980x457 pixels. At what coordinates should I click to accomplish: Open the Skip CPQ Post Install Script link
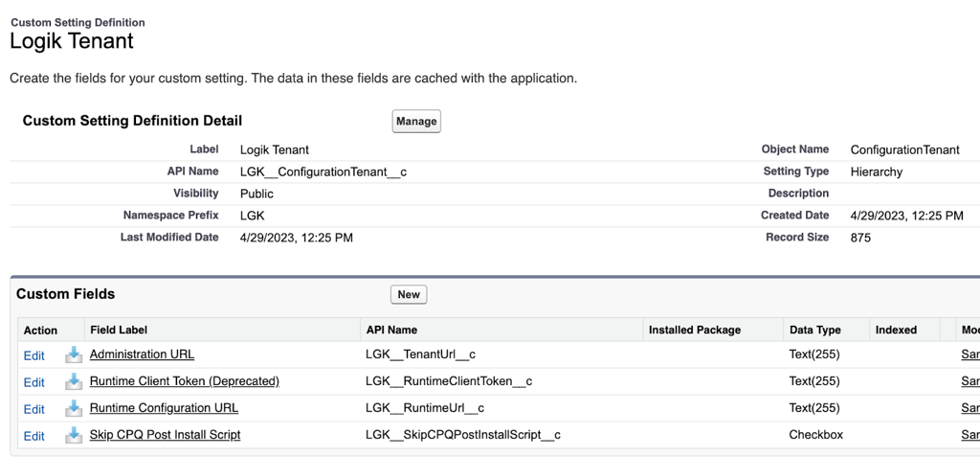(165, 434)
